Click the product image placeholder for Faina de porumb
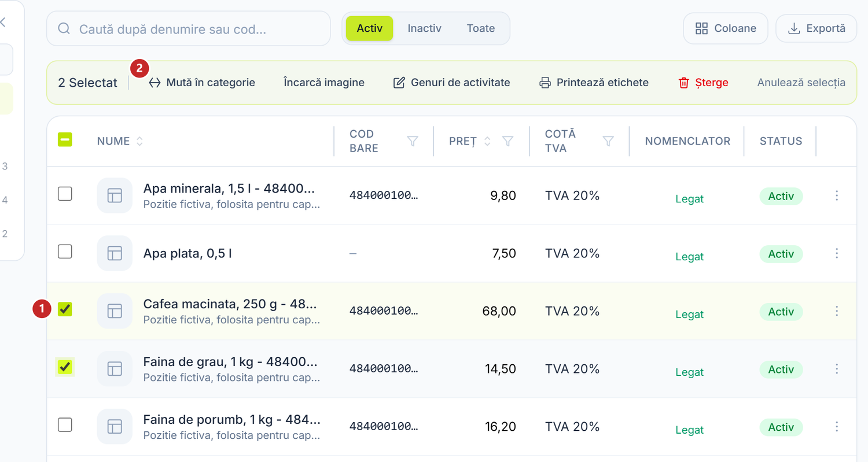The width and height of the screenshot is (868, 462). point(115,427)
